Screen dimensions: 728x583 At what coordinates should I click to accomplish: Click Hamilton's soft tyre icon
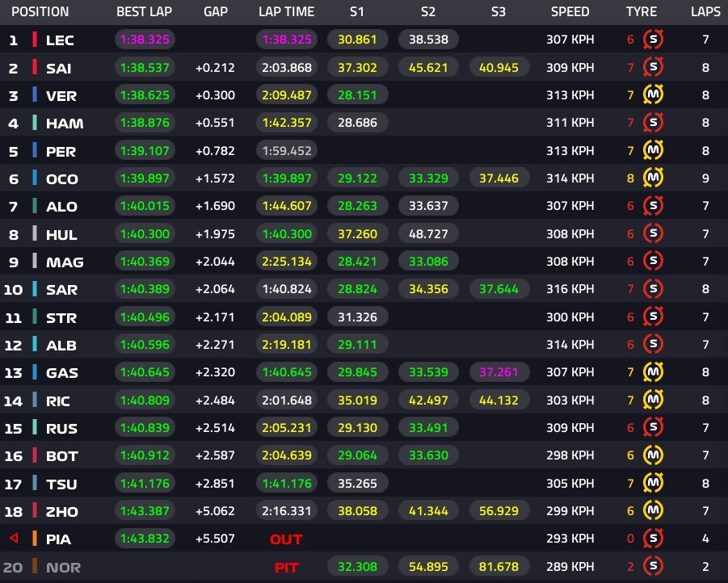point(653,123)
